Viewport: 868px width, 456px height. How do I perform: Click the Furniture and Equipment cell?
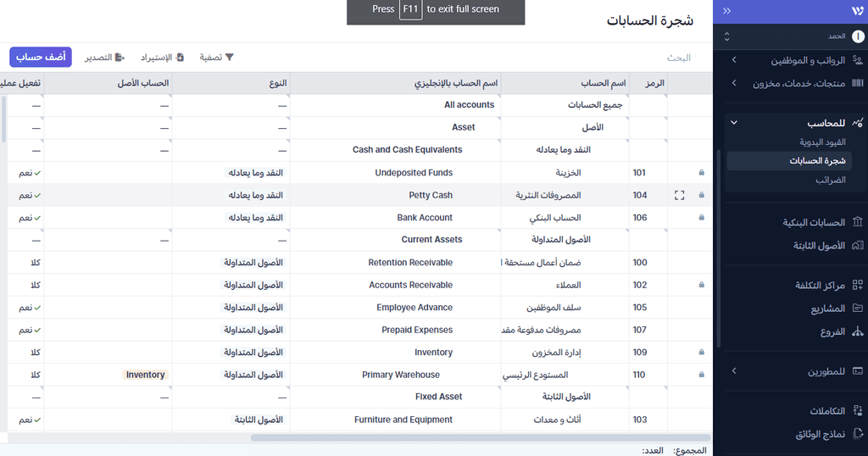395,420
